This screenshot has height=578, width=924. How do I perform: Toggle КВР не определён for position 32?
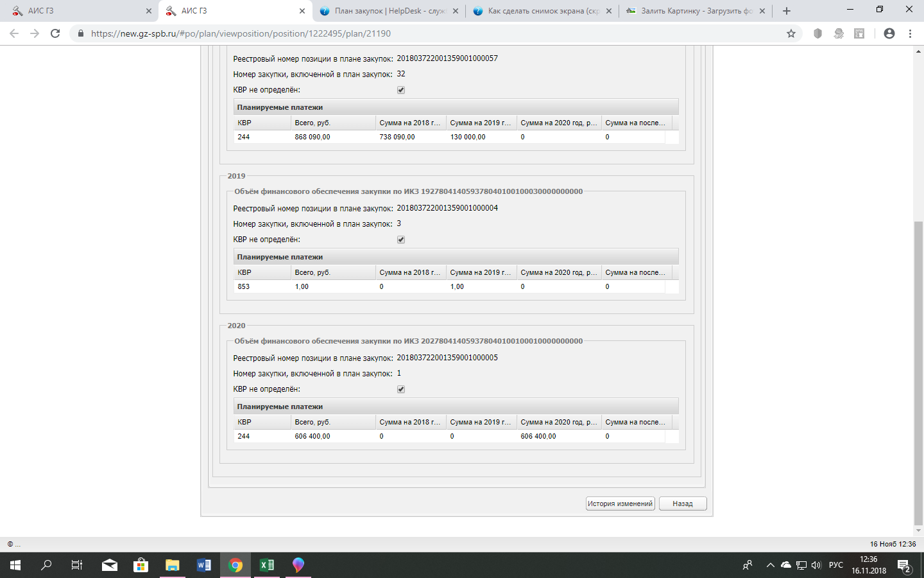(401, 90)
